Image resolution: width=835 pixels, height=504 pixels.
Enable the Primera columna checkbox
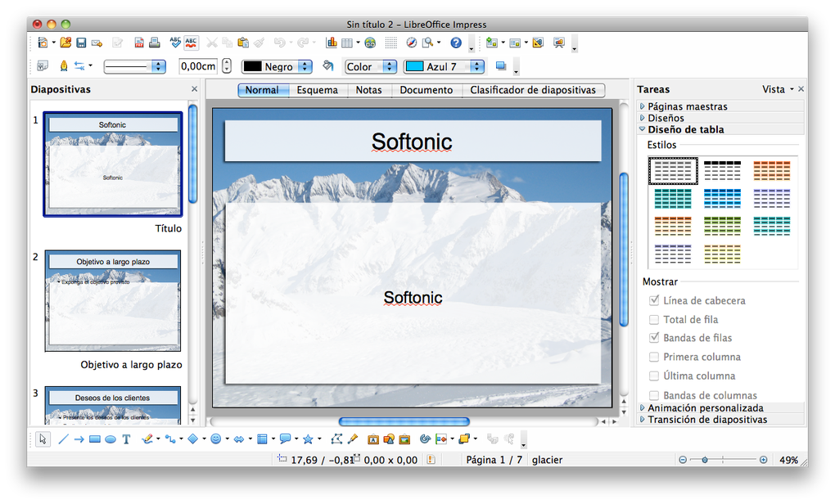click(654, 357)
